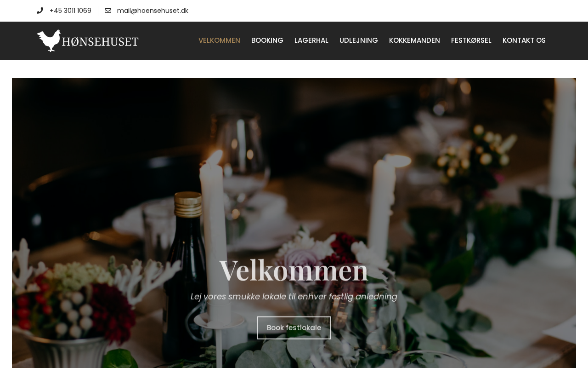Go to Kontakt Os page
This screenshot has height=368, width=588.
[524, 40]
